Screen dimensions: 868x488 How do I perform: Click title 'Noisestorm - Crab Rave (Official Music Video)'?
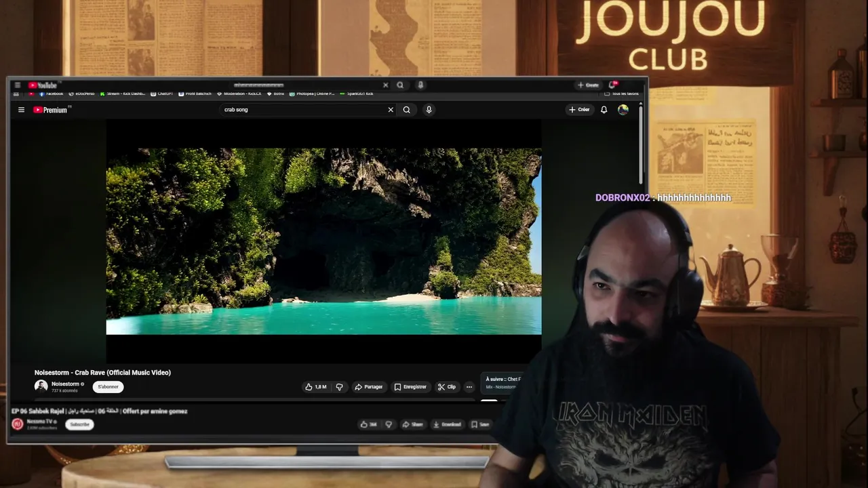pos(102,373)
